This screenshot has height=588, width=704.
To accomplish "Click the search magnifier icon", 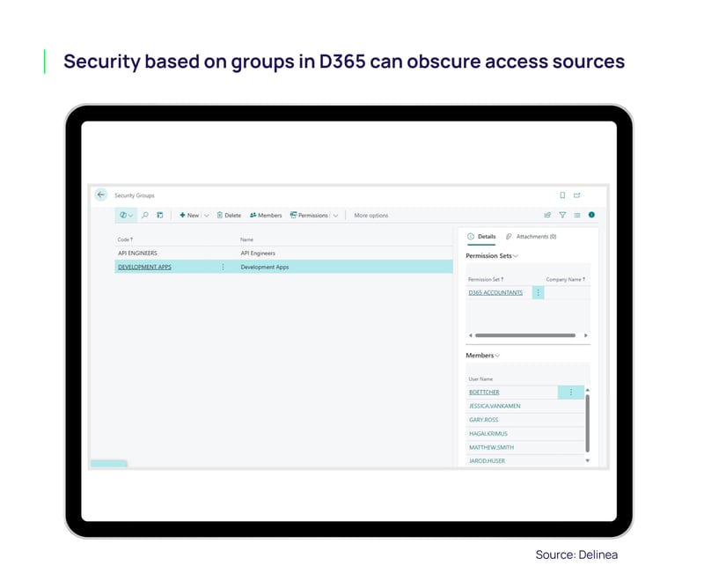I will point(145,215).
